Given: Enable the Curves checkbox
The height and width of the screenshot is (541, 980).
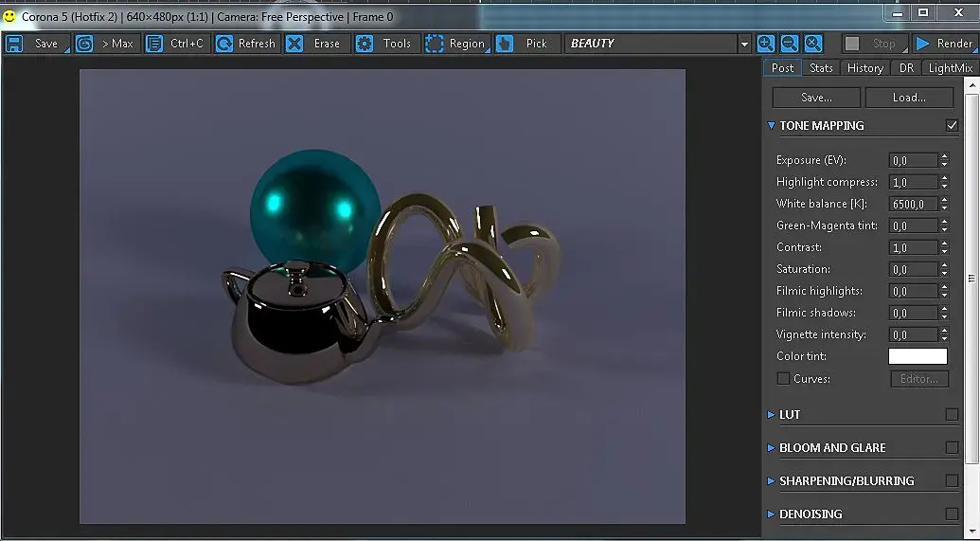Looking at the screenshot, I should 782,378.
